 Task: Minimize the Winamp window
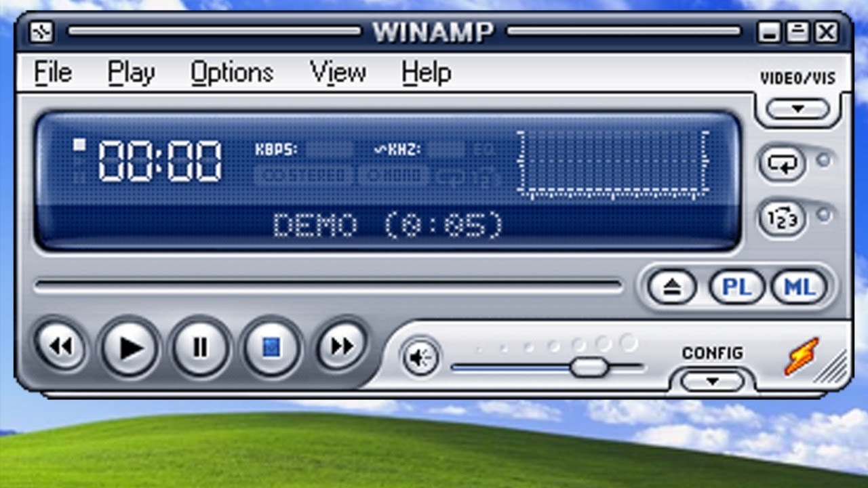pos(769,32)
